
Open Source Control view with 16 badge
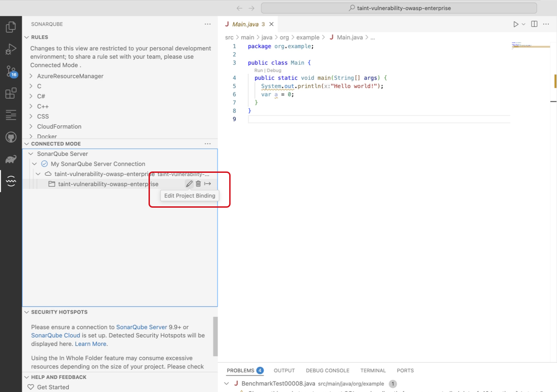(x=11, y=72)
